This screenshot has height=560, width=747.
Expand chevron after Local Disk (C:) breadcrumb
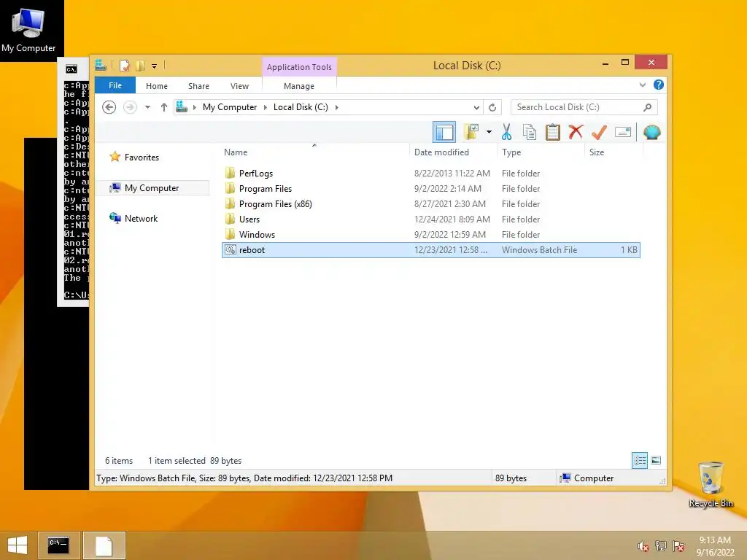tap(337, 107)
